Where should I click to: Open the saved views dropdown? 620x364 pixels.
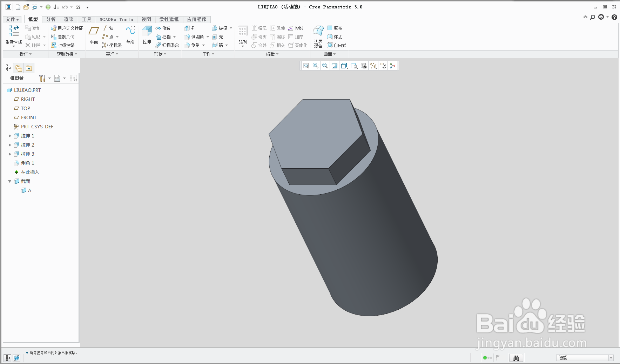click(354, 66)
